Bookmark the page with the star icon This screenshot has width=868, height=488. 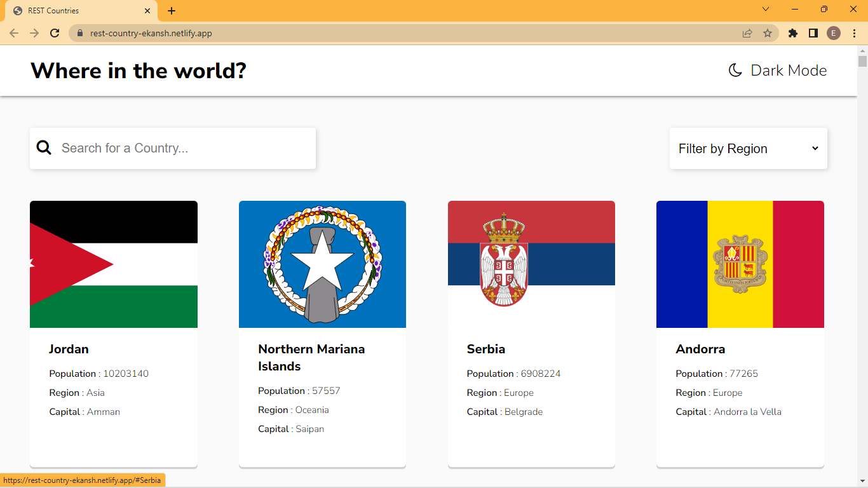(x=768, y=32)
